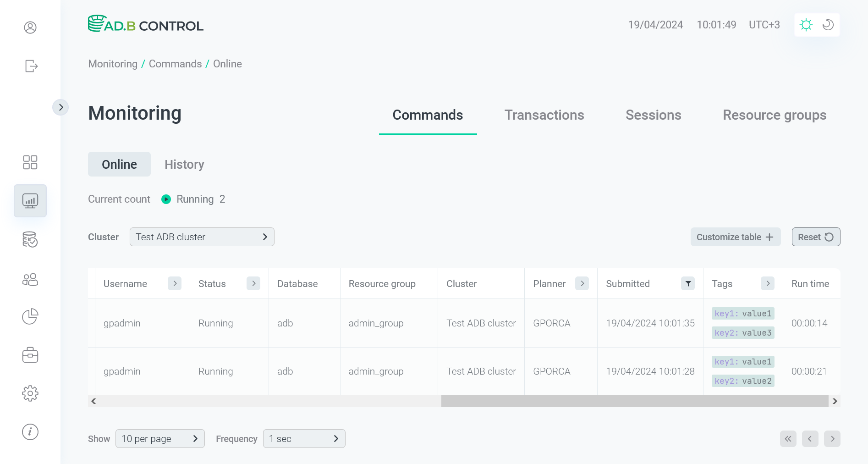
Task: Click the horizontal table scrollbar thumb
Action: (634, 401)
